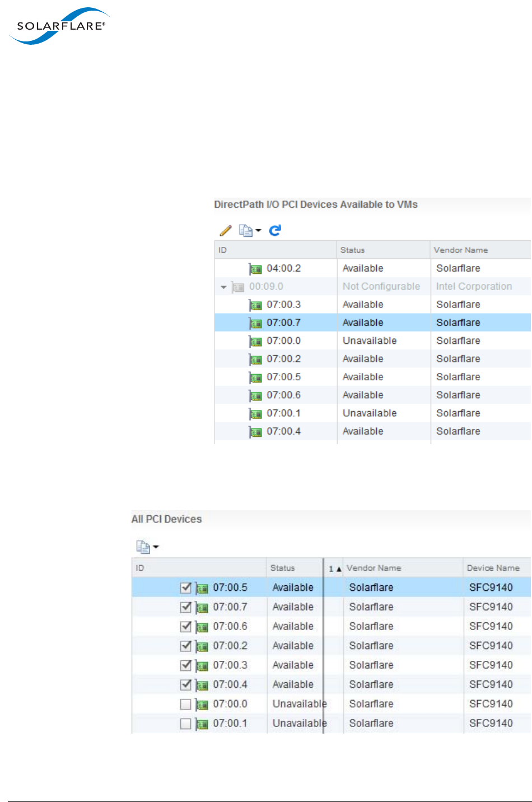Uncheck the 07:00.3 checkbox in All PCI Devices
Viewport: 532px width, 802px height.
click(186, 665)
